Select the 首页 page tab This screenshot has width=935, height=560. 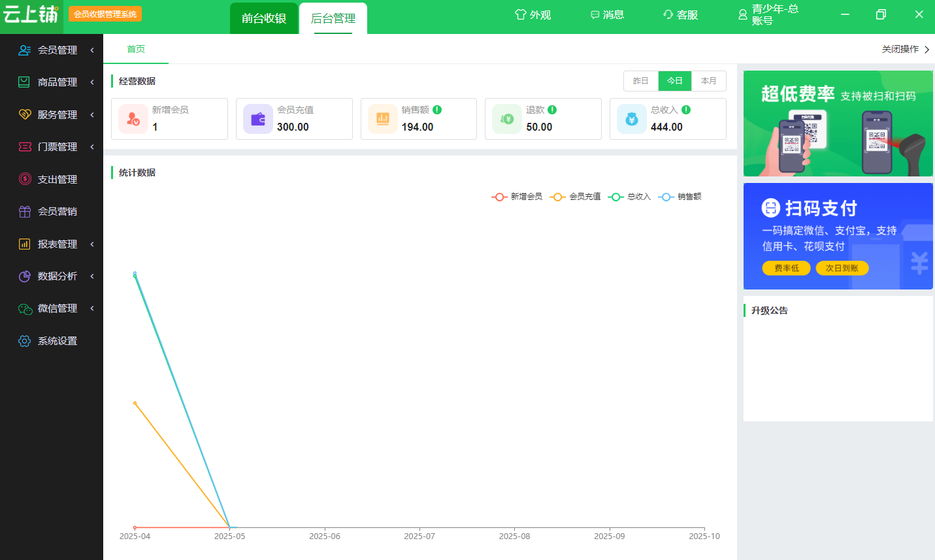(x=136, y=50)
